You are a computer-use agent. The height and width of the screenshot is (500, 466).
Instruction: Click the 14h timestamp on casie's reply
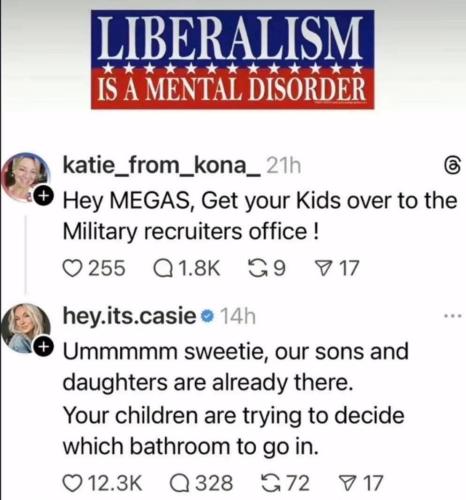[238, 316]
